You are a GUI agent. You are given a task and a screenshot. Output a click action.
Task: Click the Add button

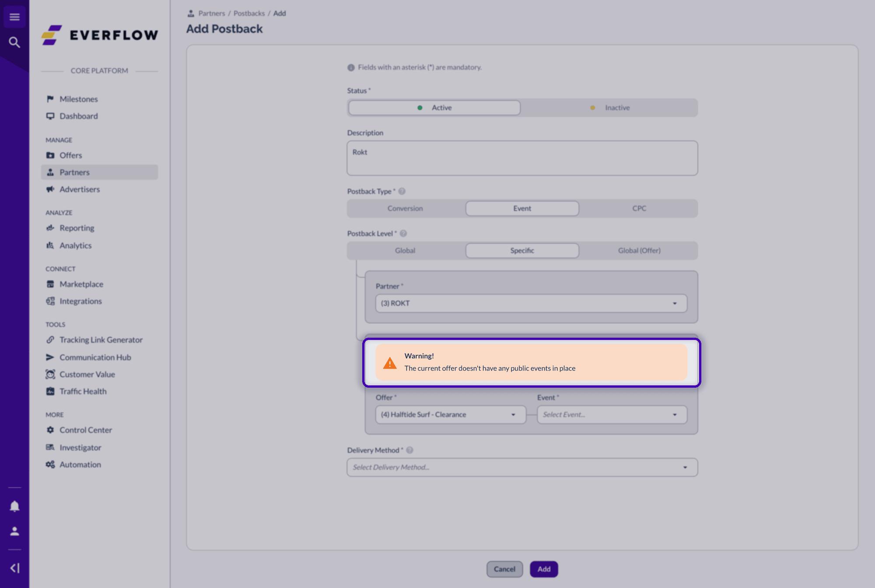pyautogui.click(x=544, y=569)
